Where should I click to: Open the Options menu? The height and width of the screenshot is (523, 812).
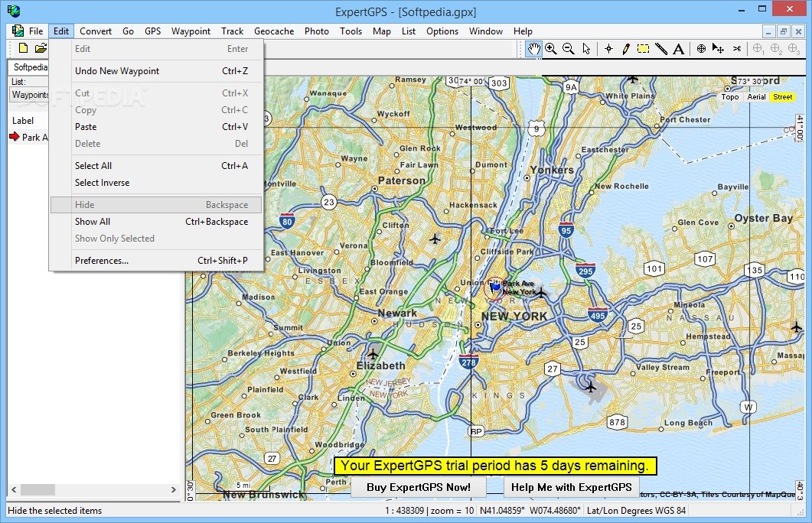(442, 31)
